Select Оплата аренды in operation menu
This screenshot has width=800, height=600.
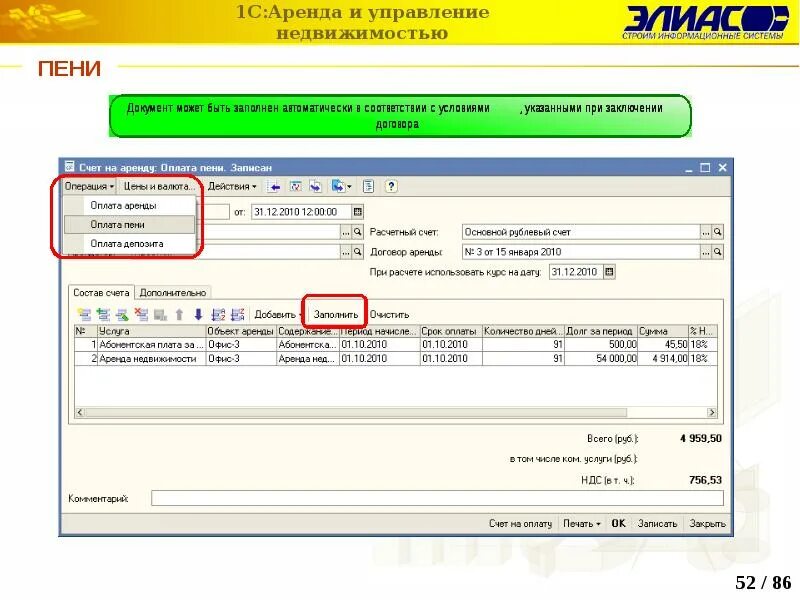[130, 206]
